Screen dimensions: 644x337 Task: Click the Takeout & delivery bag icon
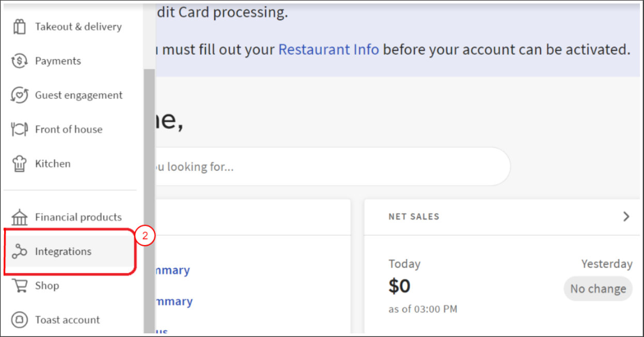point(19,27)
